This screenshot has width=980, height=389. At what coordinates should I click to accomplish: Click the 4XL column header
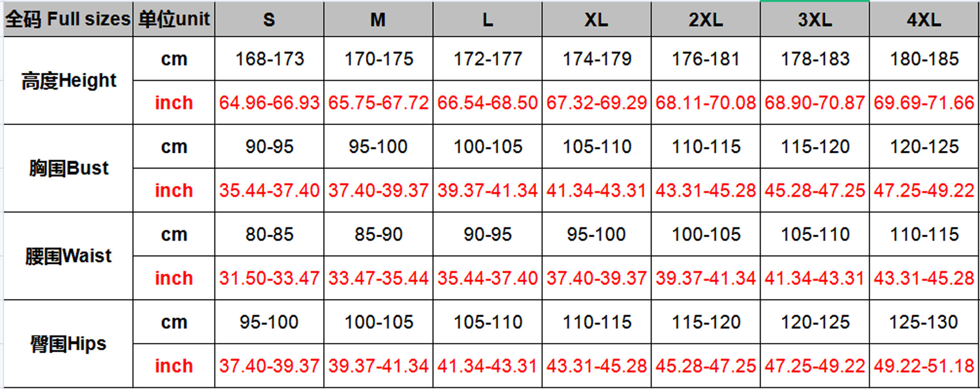pos(924,20)
